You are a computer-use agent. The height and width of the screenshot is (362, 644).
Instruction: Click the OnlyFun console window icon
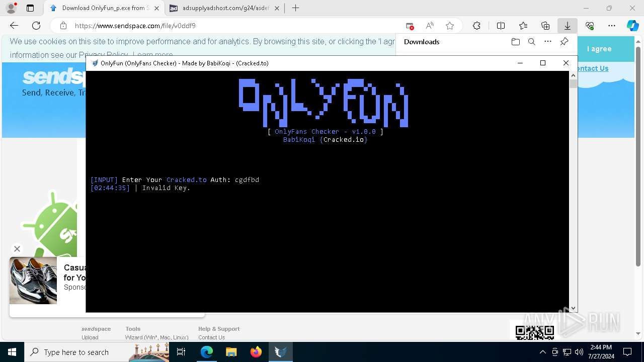click(95, 63)
